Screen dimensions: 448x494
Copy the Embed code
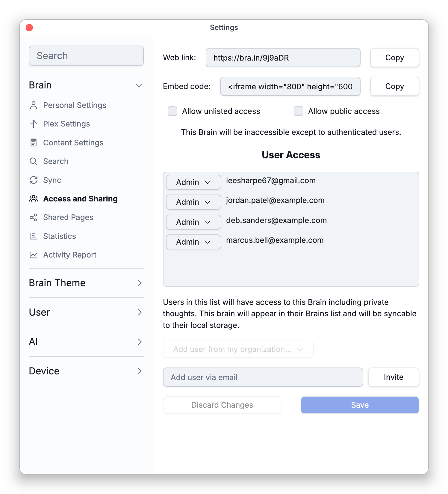tap(395, 86)
